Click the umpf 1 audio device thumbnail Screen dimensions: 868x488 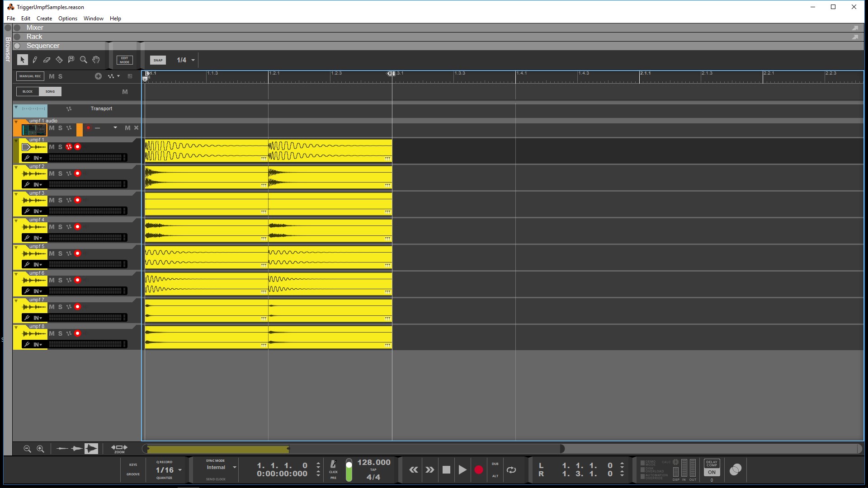[x=34, y=130]
